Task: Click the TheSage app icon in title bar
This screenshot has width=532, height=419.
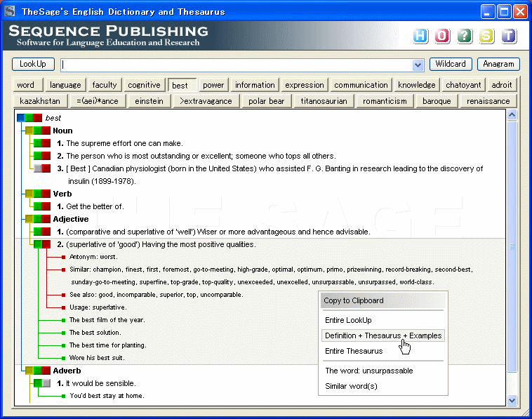Action: [10, 11]
